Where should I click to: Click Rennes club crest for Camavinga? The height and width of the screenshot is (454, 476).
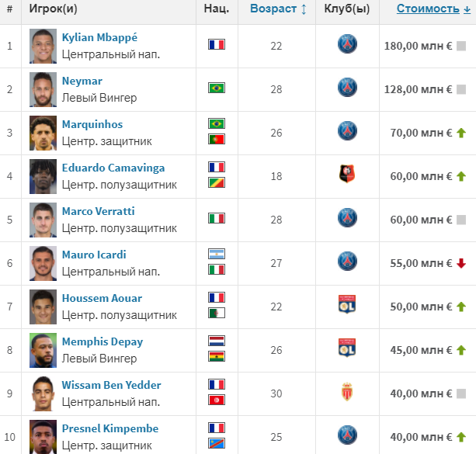[347, 174]
